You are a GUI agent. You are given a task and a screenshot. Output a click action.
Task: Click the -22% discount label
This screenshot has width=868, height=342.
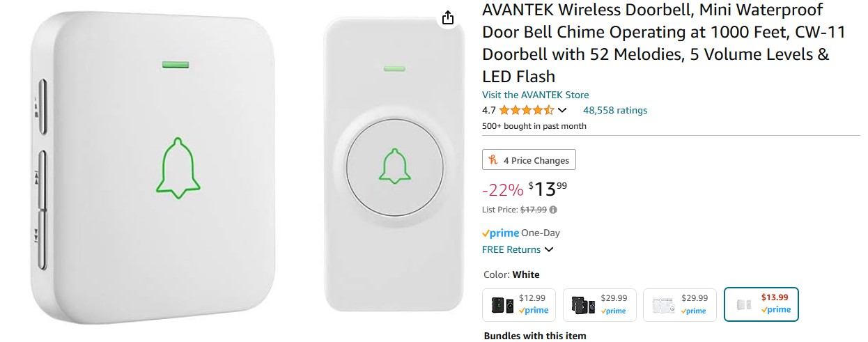click(502, 189)
